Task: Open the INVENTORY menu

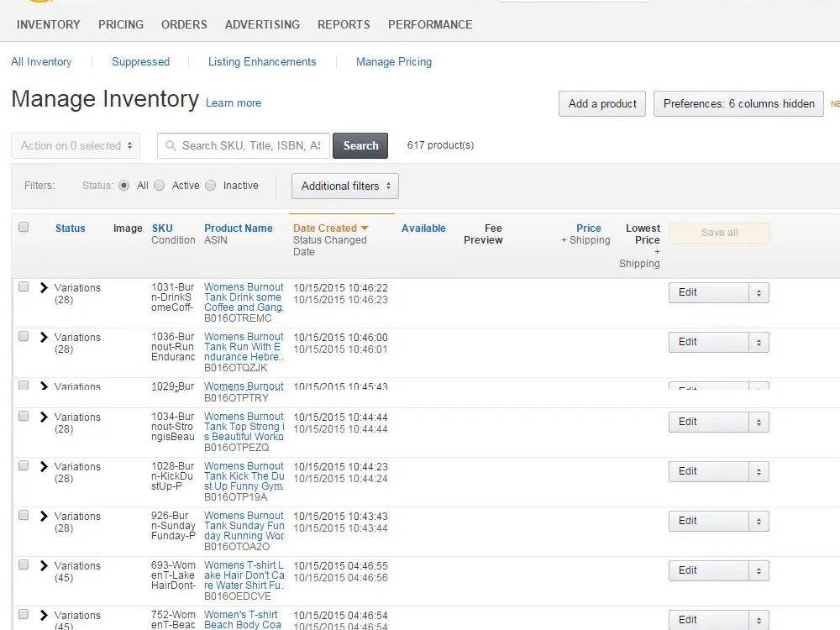Action: point(48,24)
